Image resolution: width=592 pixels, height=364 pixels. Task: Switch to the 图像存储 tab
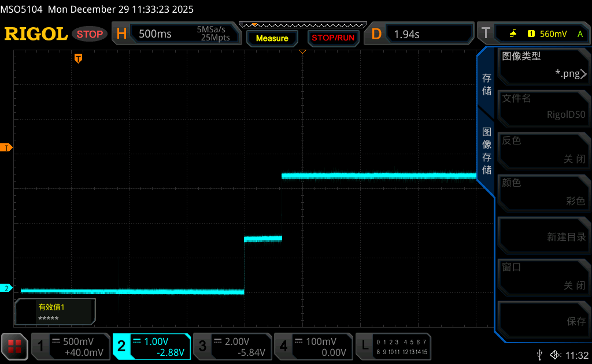point(487,150)
